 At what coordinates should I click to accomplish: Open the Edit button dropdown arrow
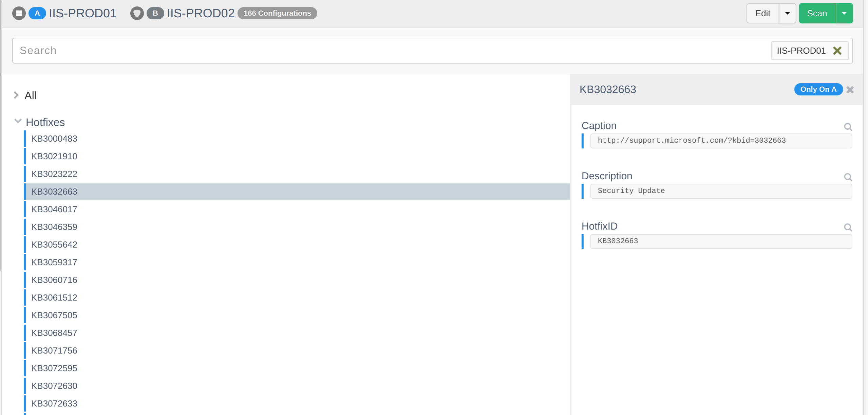click(x=787, y=13)
